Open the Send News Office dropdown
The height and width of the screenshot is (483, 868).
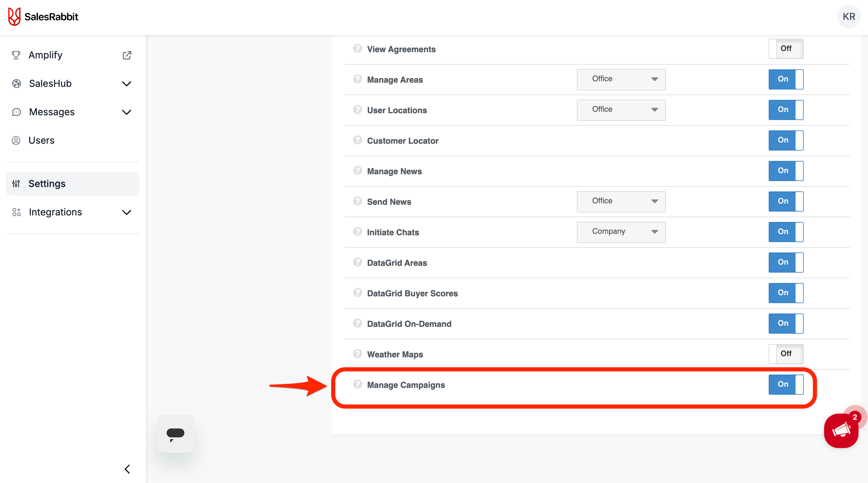point(621,201)
